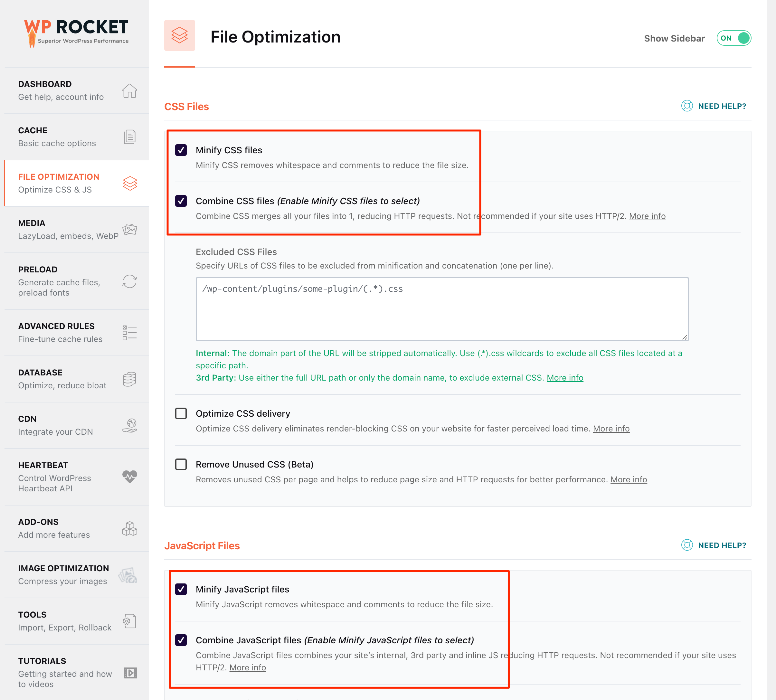Open the Tutorials menu item

tap(77, 673)
